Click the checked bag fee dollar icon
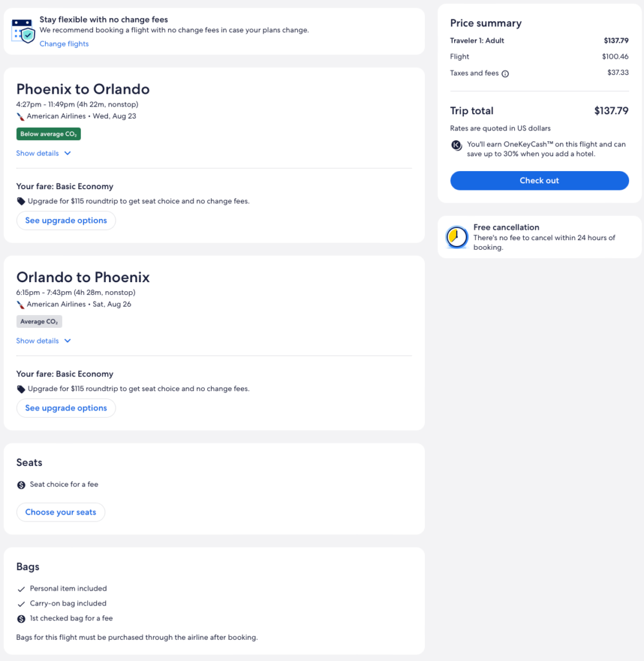 [x=21, y=618]
